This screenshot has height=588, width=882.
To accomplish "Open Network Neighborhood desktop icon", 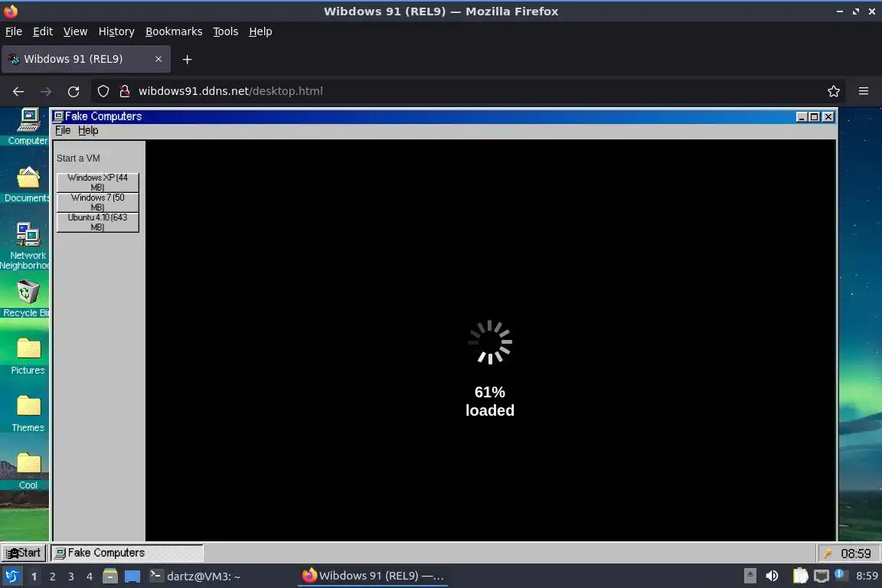I will [x=27, y=246].
